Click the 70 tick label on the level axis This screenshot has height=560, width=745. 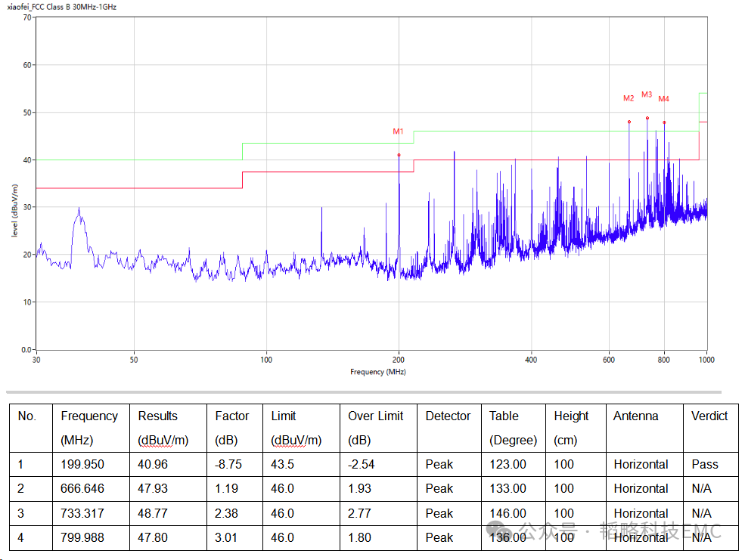[x=27, y=17]
